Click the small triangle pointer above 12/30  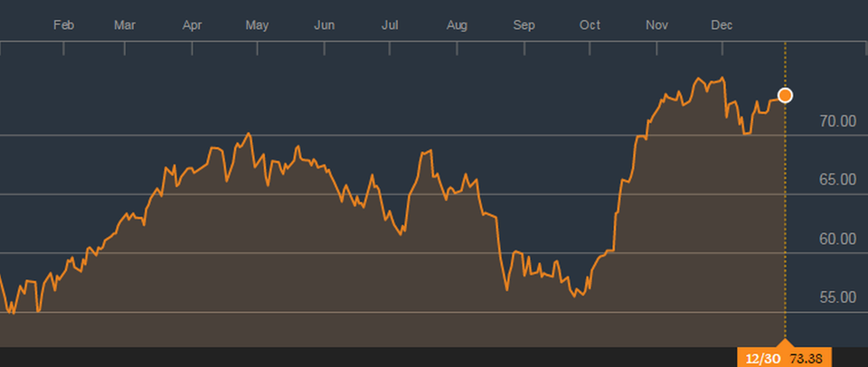tap(785, 344)
